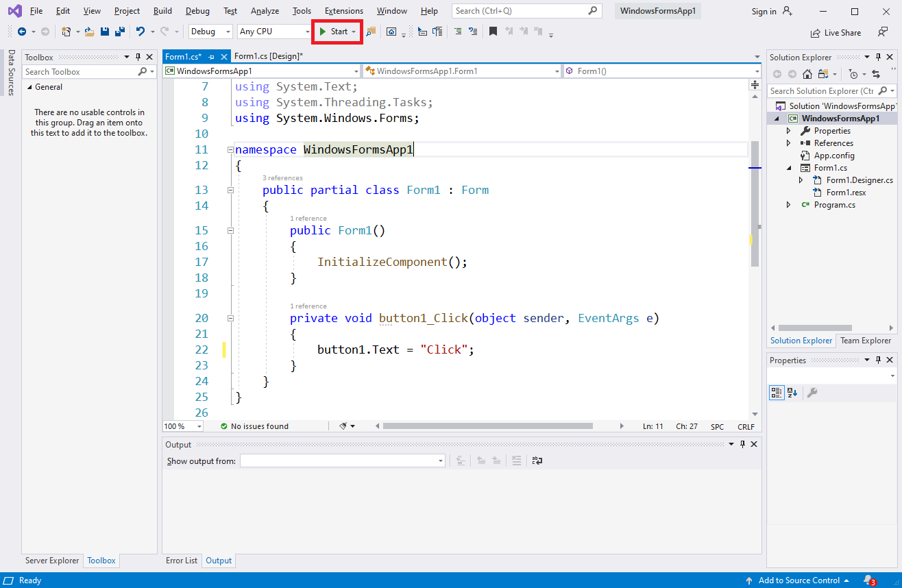Screen dimensions: 902x588
Task: Click the editor horizontal scrollbar thumb
Action: (487, 426)
